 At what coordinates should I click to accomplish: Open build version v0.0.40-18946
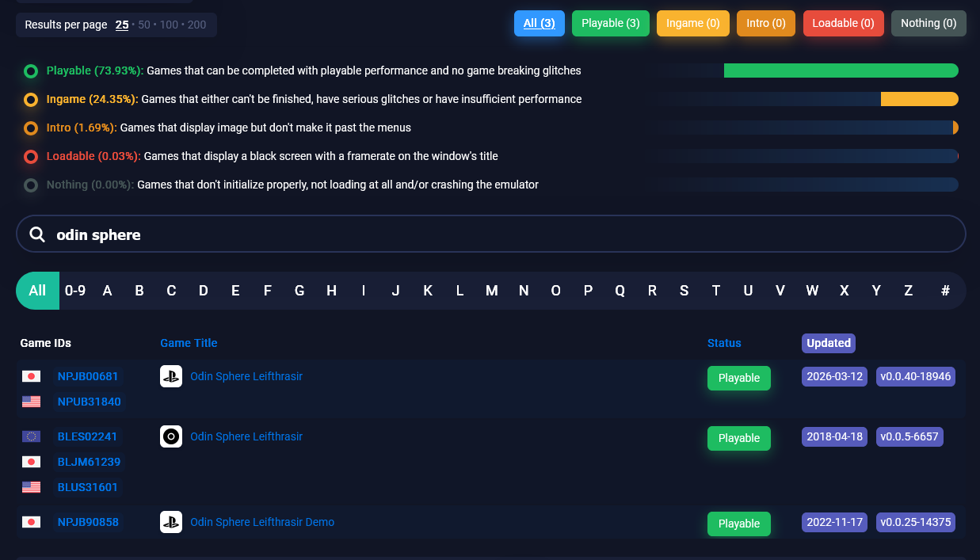tap(916, 376)
